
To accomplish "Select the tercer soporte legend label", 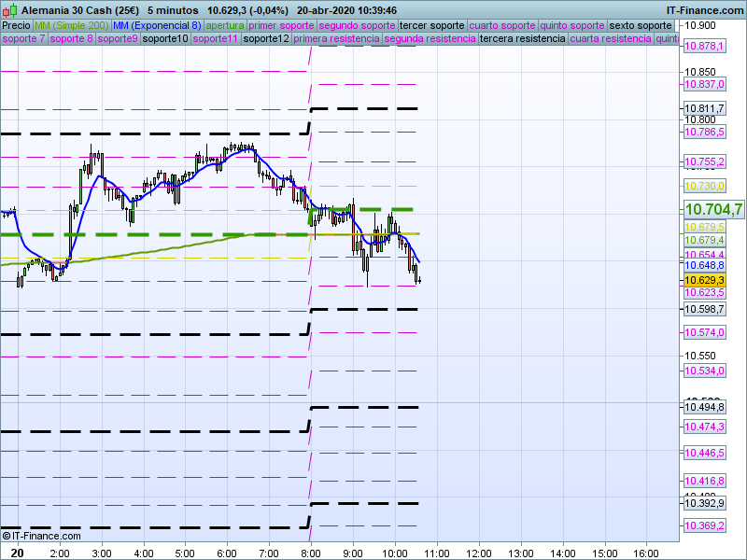I will 430,25.
